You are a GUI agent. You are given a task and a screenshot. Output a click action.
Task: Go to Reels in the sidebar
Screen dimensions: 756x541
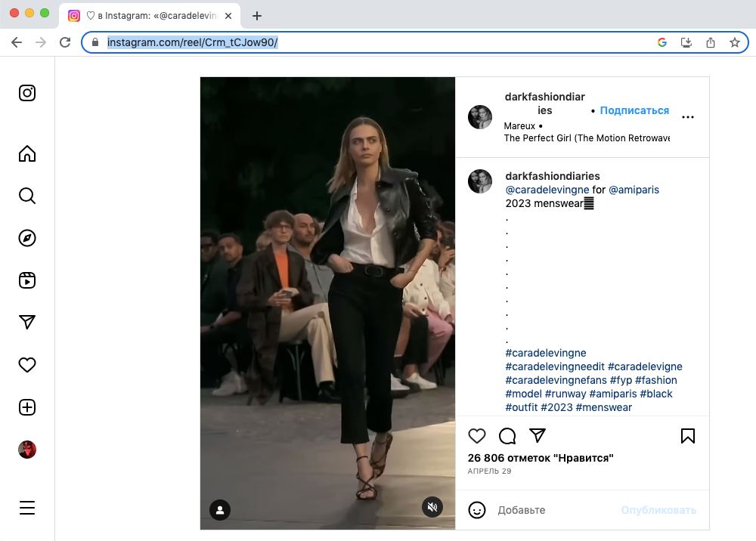point(27,280)
